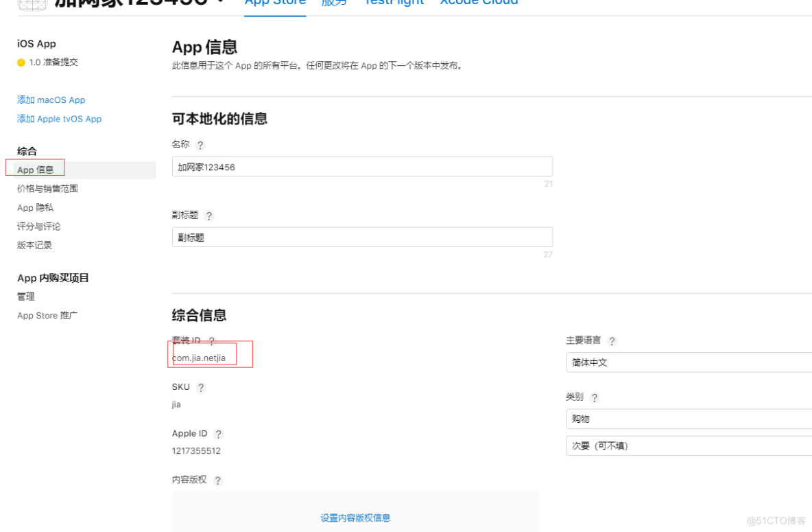
Task: Click the iOS App sidebar heading
Action: [x=37, y=44]
